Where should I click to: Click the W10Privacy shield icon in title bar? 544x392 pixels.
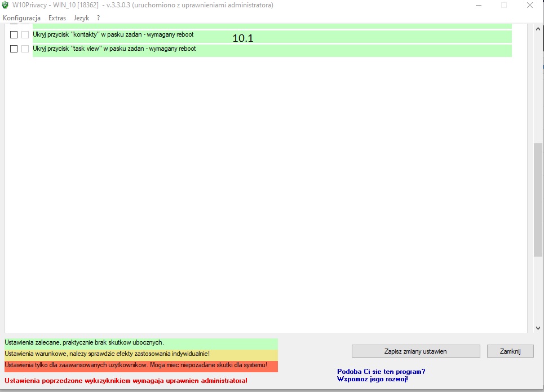(5, 5)
